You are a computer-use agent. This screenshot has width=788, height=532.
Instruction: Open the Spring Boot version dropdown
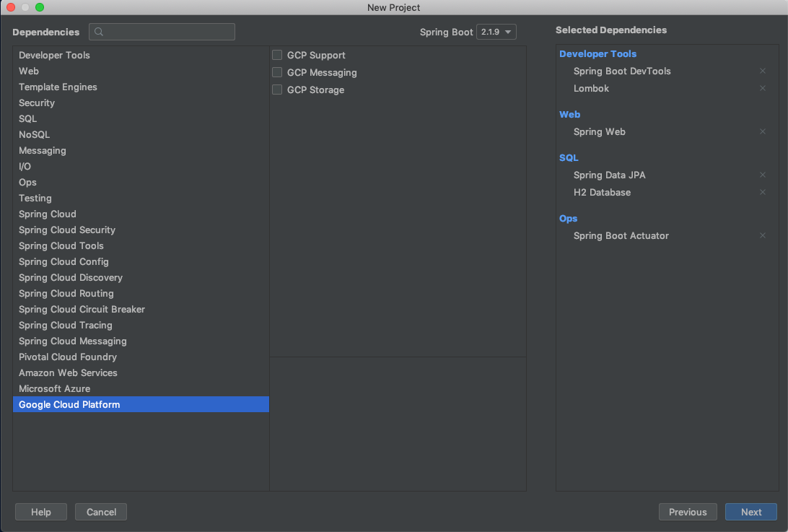[496, 32]
